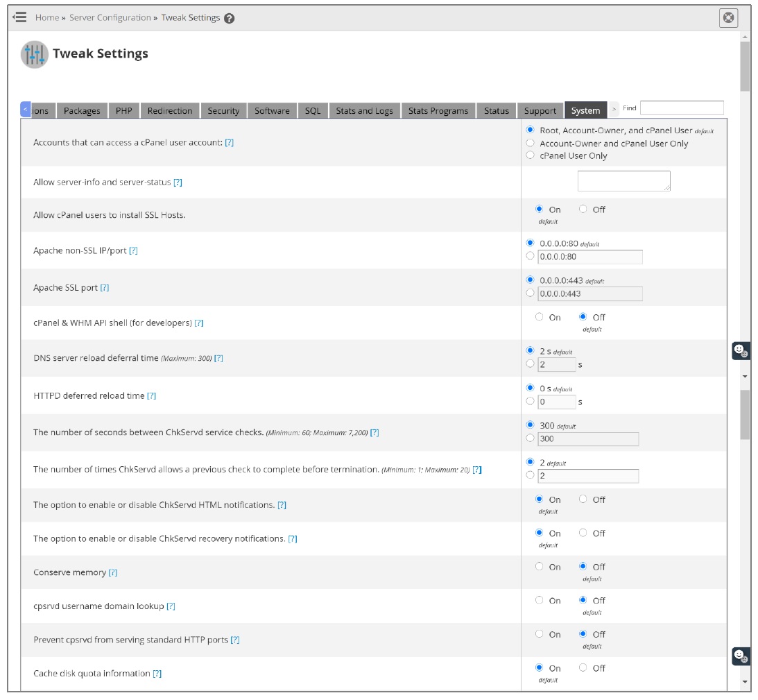758x700 pixels.
Task: Open the Stats Programs tab
Action: [438, 111]
